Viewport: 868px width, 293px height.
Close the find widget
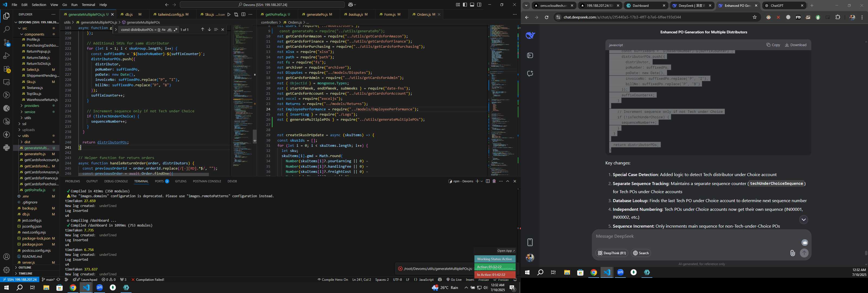pos(223,30)
